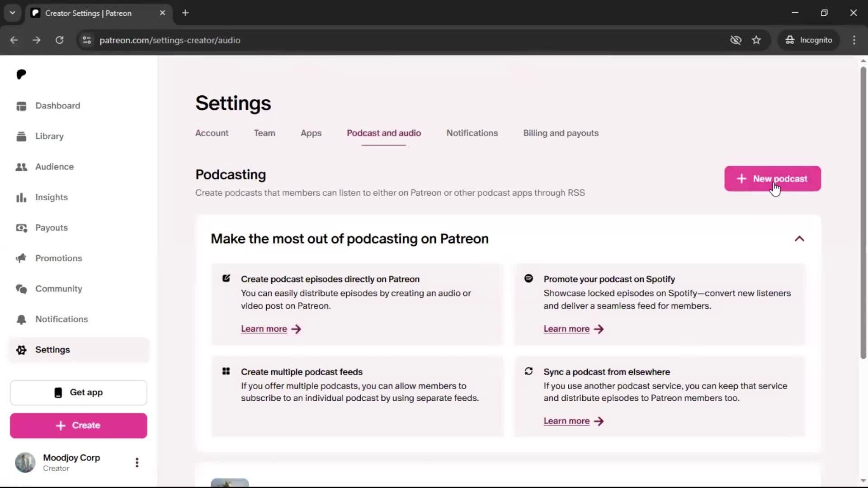868x488 pixels.
Task: Open Billing and payouts tab
Action: pyautogui.click(x=561, y=133)
